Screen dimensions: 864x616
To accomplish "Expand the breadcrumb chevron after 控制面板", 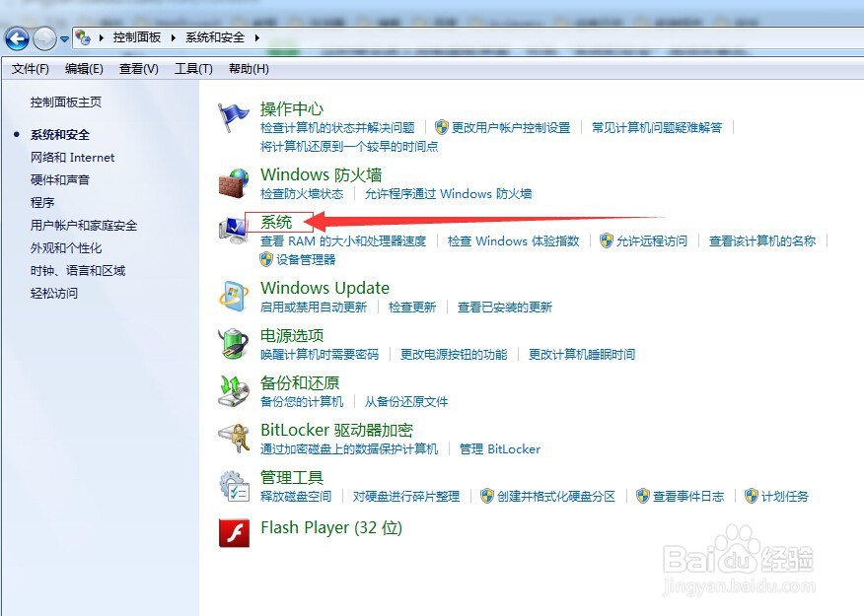I will pyautogui.click(x=175, y=36).
